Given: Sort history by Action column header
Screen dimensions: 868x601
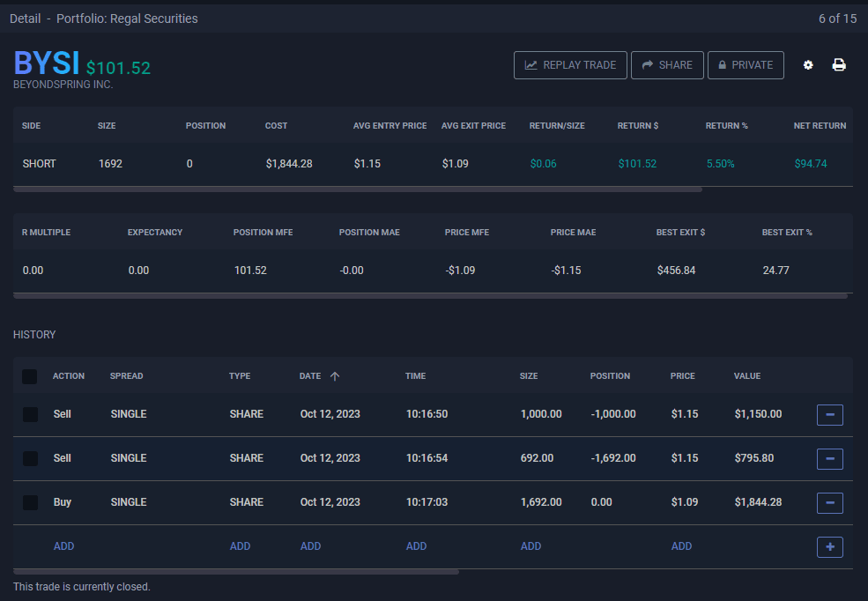Looking at the screenshot, I should pos(69,376).
